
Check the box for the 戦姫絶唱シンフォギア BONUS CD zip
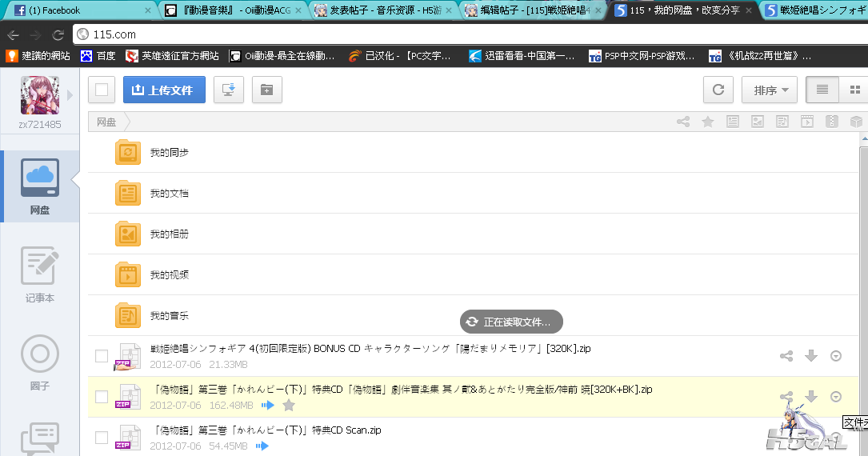pyautogui.click(x=102, y=356)
